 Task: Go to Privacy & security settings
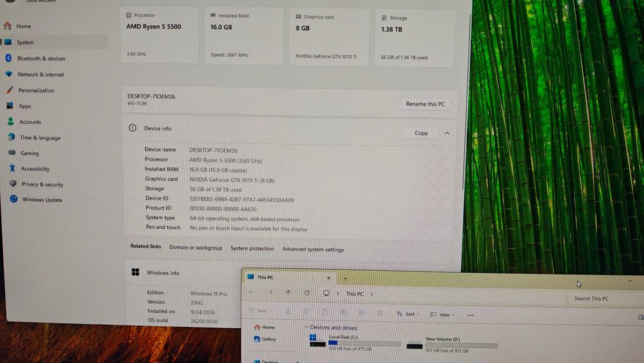point(43,184)
